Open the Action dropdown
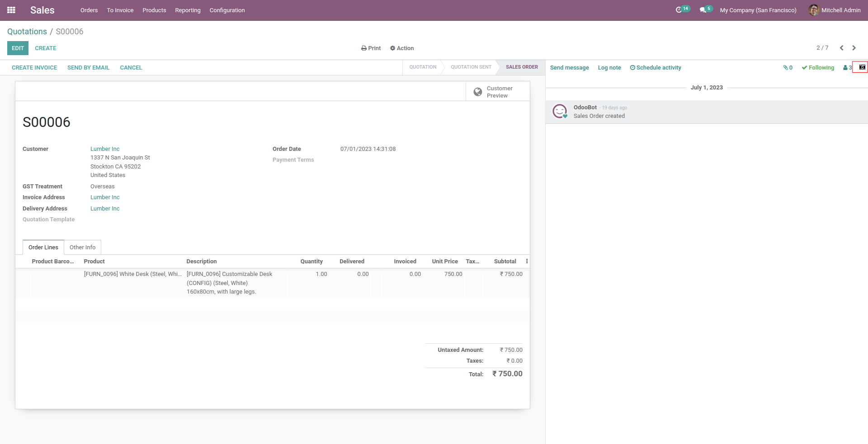This screenshot has height=444, width=868. [x=402, y=48]
